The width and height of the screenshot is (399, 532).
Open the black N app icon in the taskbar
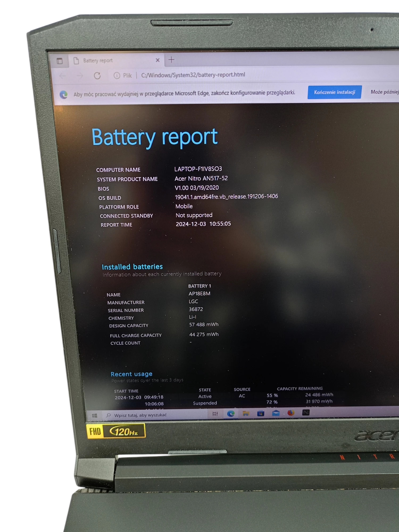[306, 413]
